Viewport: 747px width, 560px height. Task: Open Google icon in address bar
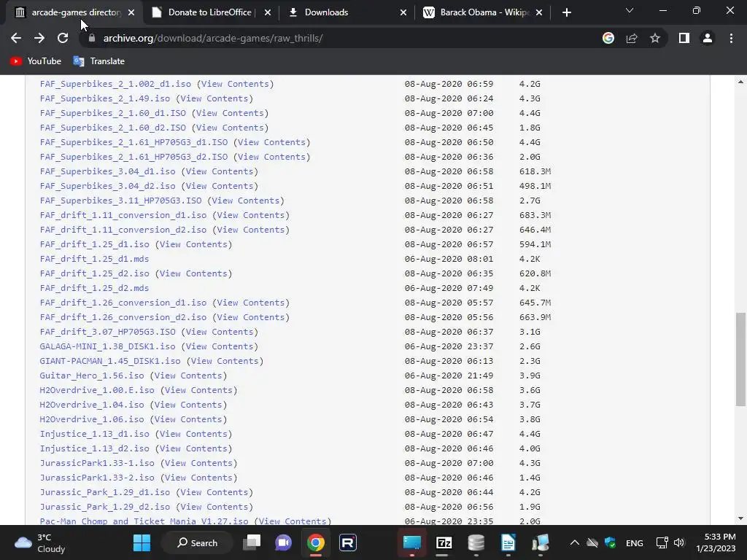pos(608,38)
